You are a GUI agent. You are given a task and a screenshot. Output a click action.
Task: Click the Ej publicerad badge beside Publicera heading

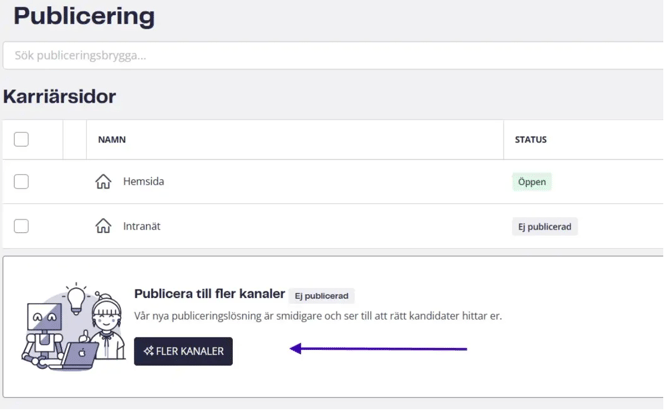click(321, 296)
